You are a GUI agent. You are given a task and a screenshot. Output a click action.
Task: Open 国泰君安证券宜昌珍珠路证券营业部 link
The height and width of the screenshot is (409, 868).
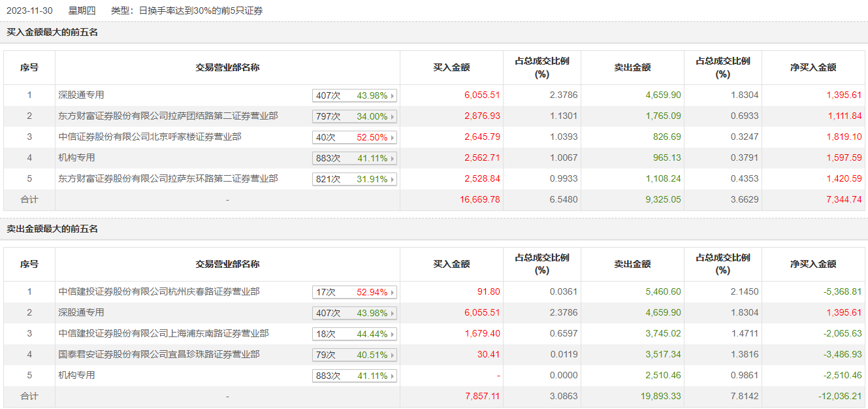click(x=159, y=355)
